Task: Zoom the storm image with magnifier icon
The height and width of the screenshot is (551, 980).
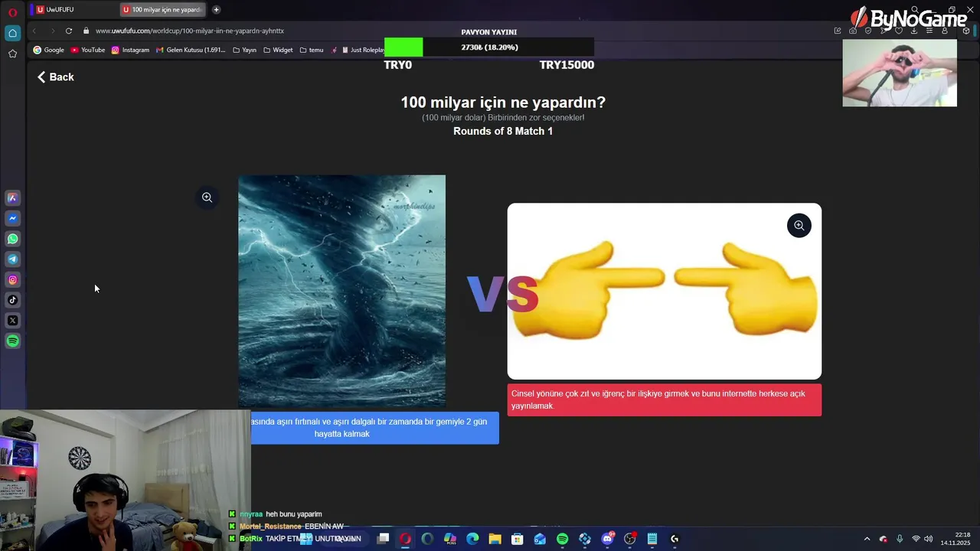Action: point(207,197)
